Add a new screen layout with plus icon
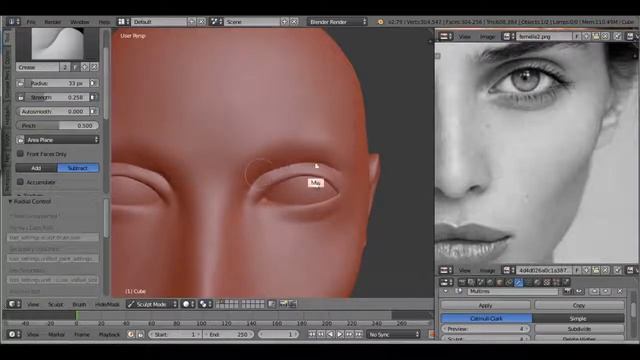This screenshot has width=640, height=360. (x=192, y=22)
